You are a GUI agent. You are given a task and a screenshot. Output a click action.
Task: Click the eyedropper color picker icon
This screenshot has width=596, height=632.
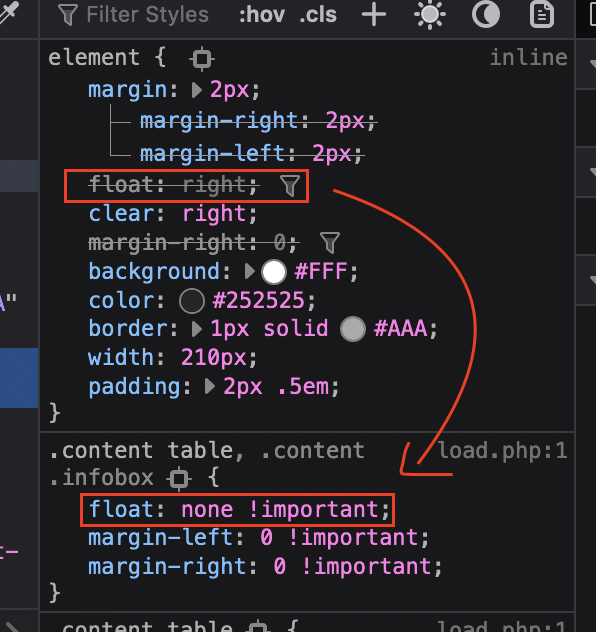(x=9, y=14)
